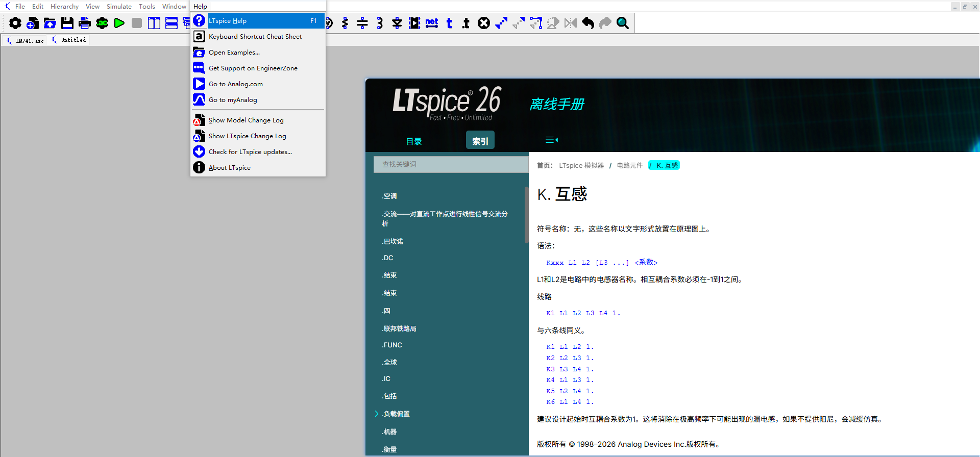Choose Go to myAnalog

coord(258,100)
